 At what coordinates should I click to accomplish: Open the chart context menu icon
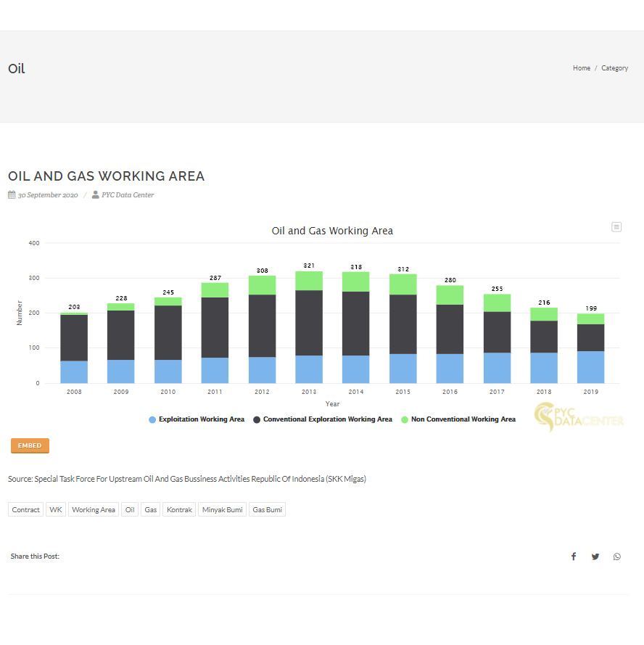point(616,227)
